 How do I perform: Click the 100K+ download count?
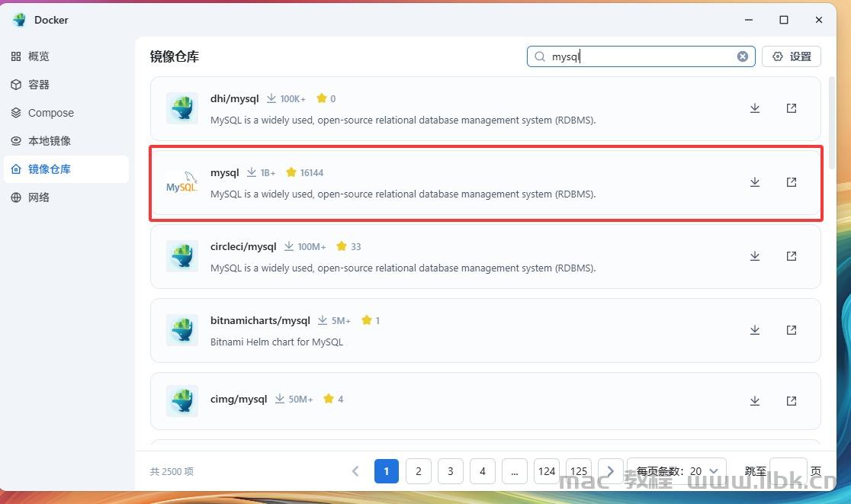tap(293, 98)
